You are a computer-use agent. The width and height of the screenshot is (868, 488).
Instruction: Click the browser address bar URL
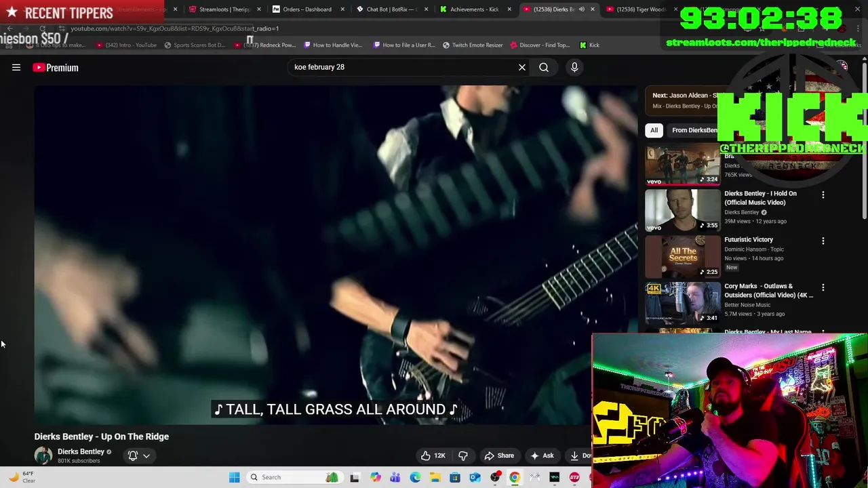(x=175, y=28)
